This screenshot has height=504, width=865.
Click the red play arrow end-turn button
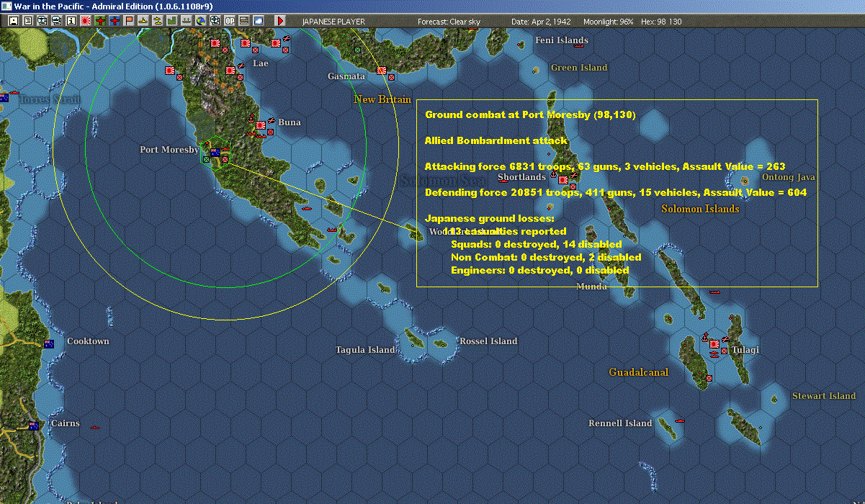click(280, 21)
